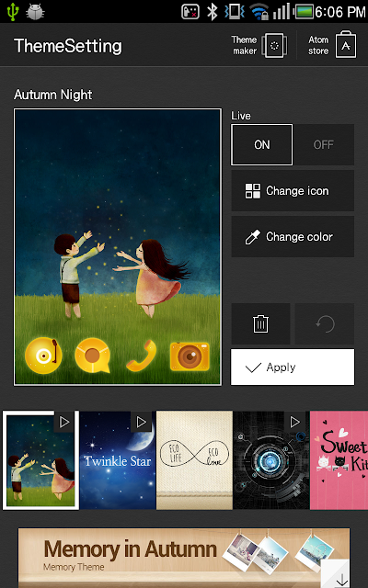
Task: Click the Change color button
Action: [293, 237]
